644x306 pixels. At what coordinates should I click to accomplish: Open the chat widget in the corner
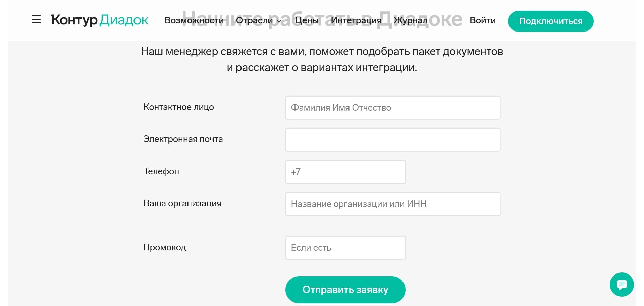tap(622, 285)
